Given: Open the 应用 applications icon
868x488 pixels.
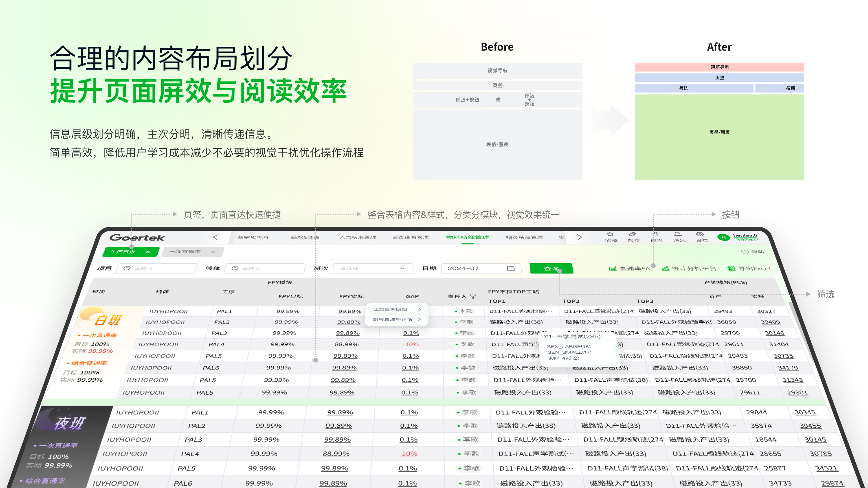Looking at the screenshot, I should (655, 234).
